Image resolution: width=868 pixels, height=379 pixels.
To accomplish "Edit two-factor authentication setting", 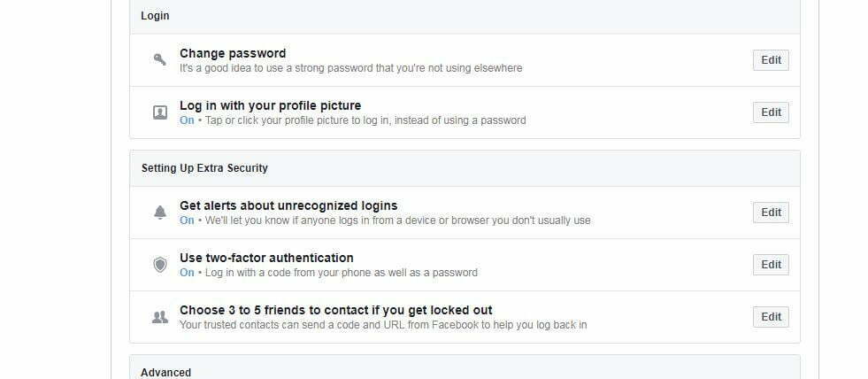I will point(771,264).
